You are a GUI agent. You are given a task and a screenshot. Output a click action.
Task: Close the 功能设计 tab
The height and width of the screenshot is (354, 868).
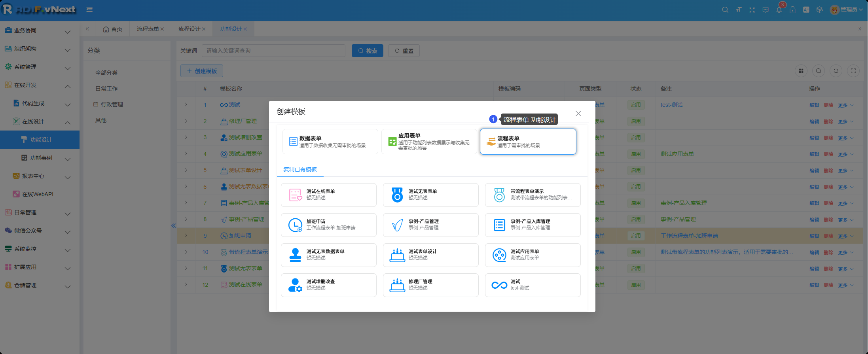click(x=245, y=29)
